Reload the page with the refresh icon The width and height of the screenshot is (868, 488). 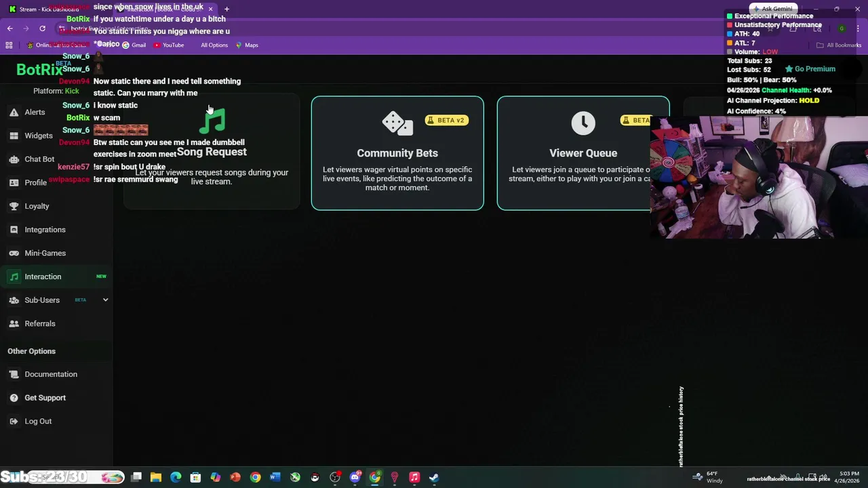pos(42,28)
